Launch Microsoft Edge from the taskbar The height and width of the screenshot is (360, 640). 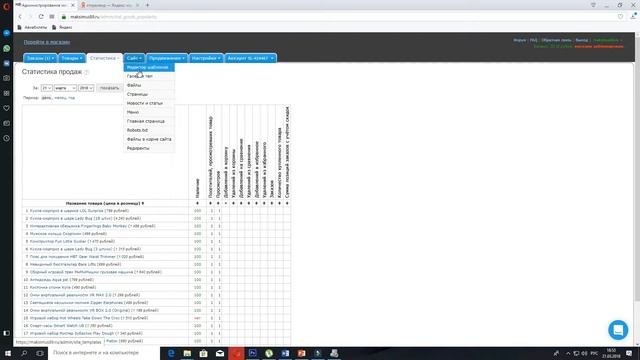coord(171,353)
